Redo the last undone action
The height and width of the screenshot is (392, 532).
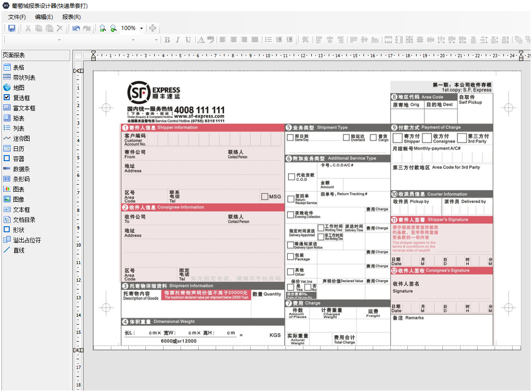pos(87,28)
